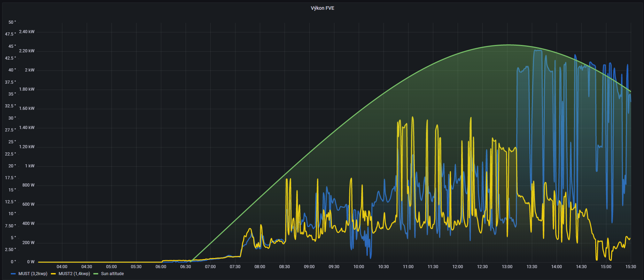
Task: Select the 10:00 tick on time axis
Action: (x=358, y=267)
